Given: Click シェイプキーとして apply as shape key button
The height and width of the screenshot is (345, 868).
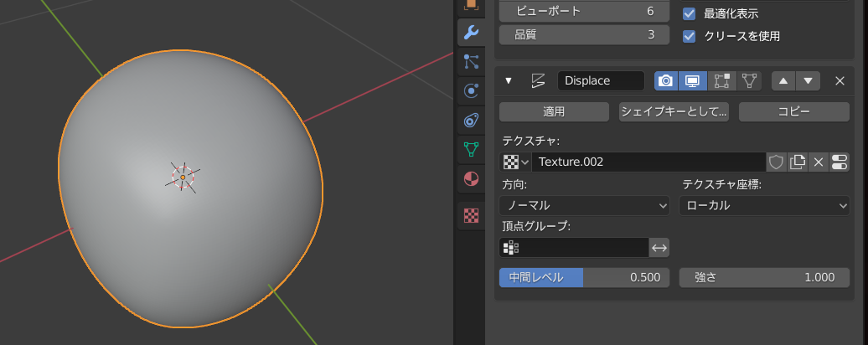Looking at the screenshot, I should tap(674, 111).
